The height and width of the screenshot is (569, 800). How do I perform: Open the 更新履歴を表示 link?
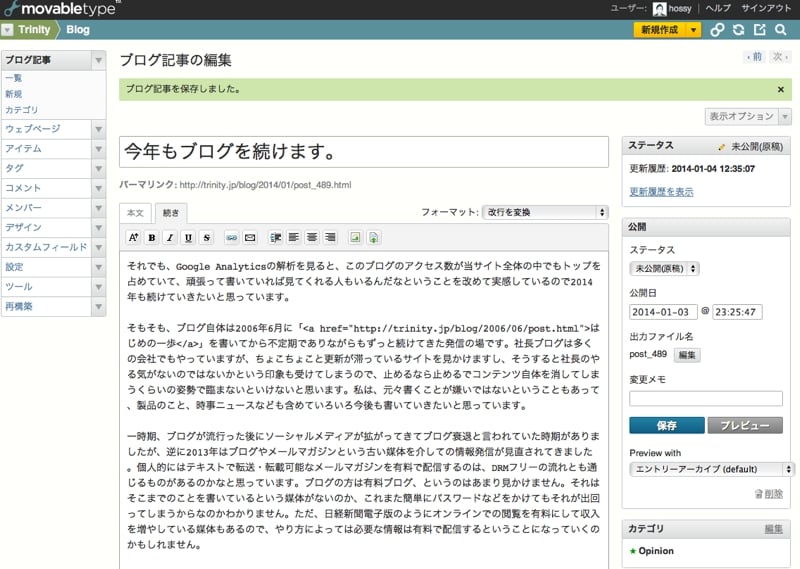[660, 191]
